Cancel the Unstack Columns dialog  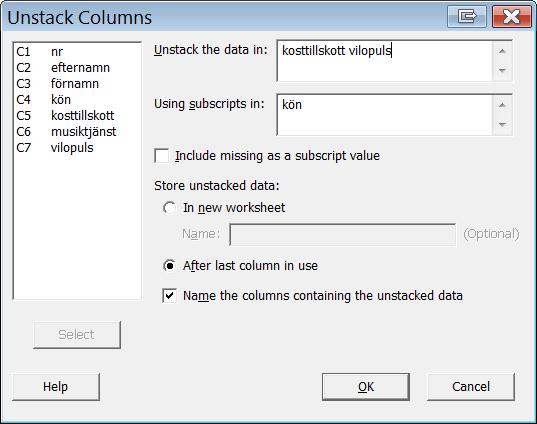pos(471,387)
